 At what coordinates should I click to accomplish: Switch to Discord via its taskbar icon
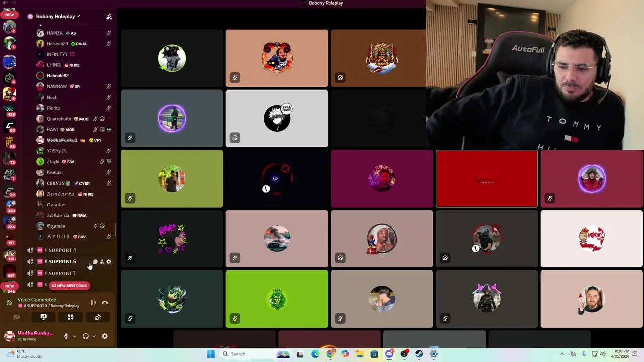pos(389,354)
